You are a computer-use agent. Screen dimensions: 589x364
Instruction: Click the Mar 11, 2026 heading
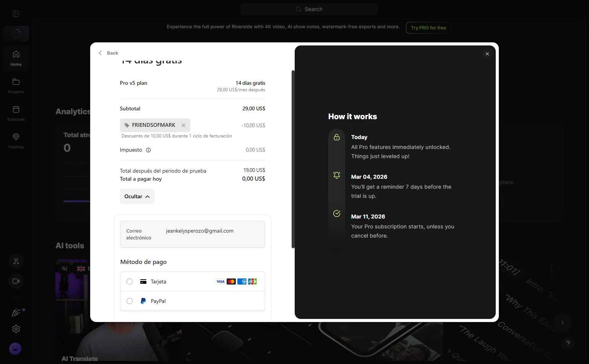click(x=368, y=217)
